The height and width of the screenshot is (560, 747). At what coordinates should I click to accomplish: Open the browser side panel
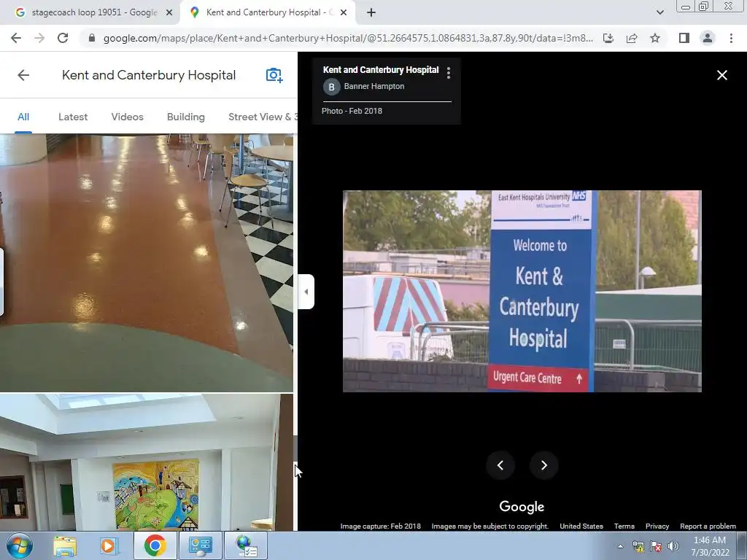click(x=684, y=38)
